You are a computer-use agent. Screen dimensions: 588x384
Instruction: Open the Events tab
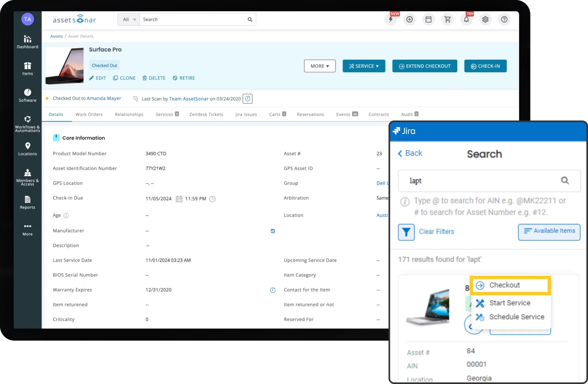tap(347, 114)
